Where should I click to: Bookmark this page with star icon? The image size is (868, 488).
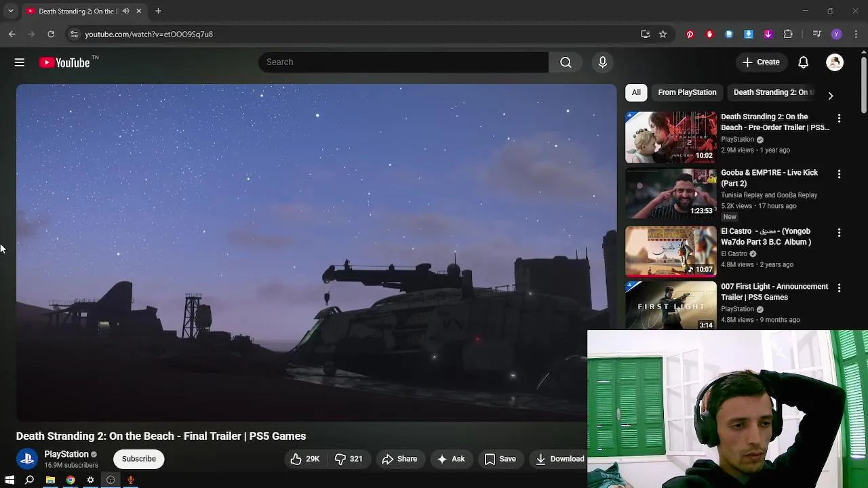coord(663,34)
